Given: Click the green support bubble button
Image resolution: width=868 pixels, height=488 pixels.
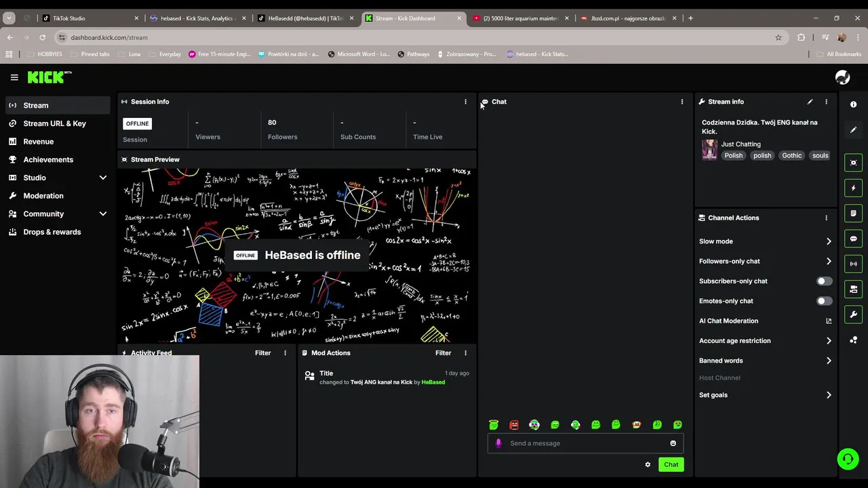Looking at the screenshot, I should click(848, 459).
